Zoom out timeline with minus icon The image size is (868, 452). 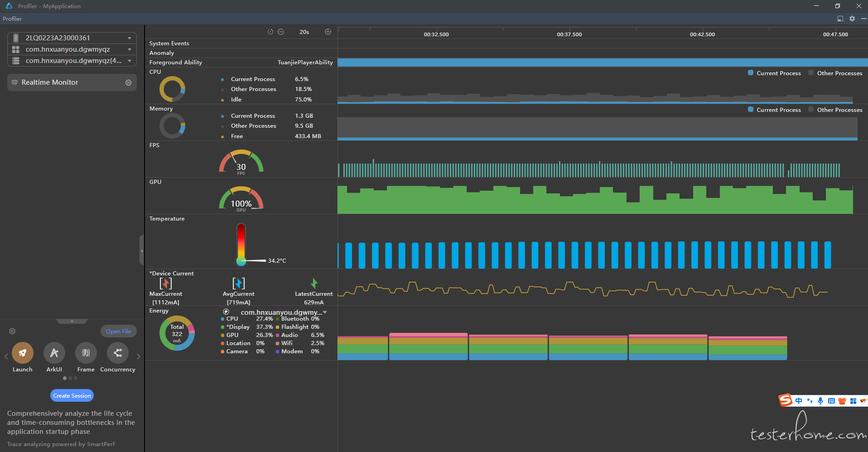click(281, 32)
